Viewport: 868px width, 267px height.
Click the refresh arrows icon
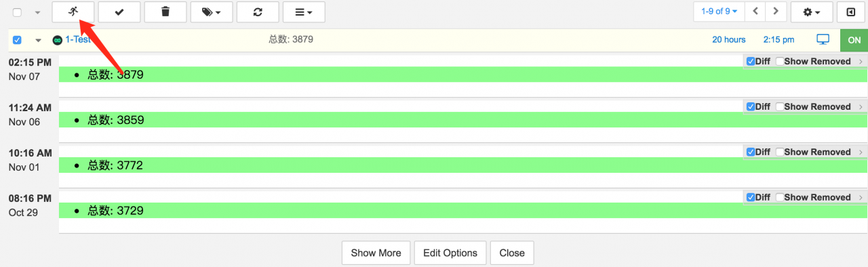tap(258, 12)
